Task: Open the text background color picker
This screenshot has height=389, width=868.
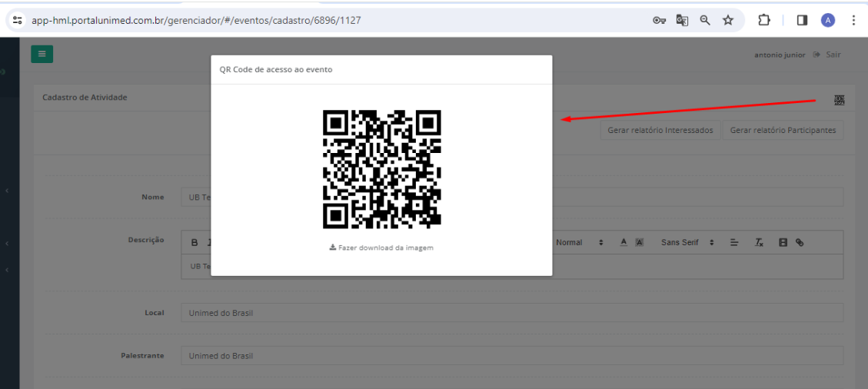Action: click(x=639, y=242)
